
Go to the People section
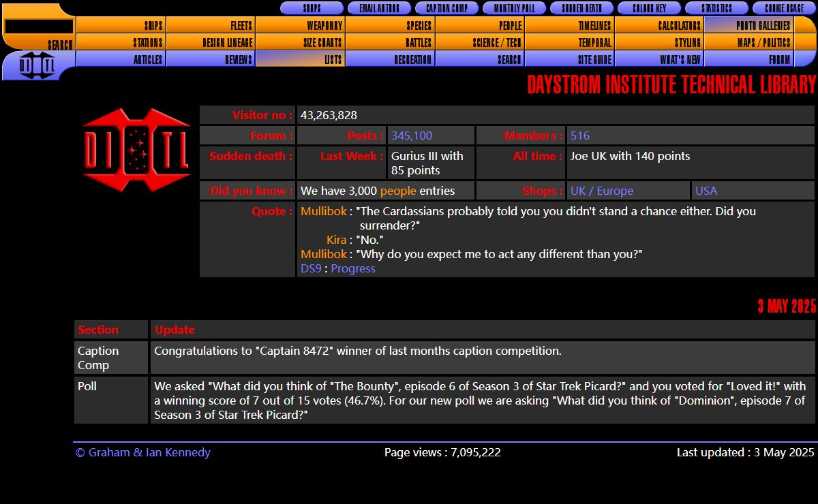pos(480,25)
